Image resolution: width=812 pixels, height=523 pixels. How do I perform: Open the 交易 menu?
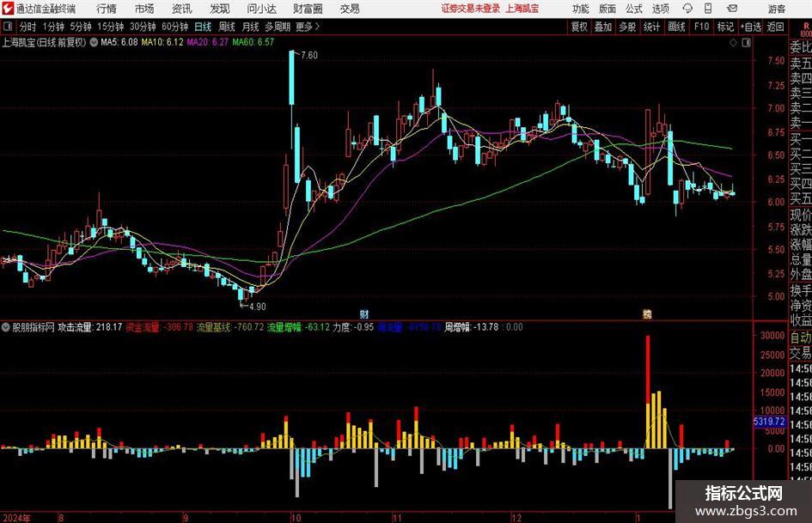(x=350, y=9)
